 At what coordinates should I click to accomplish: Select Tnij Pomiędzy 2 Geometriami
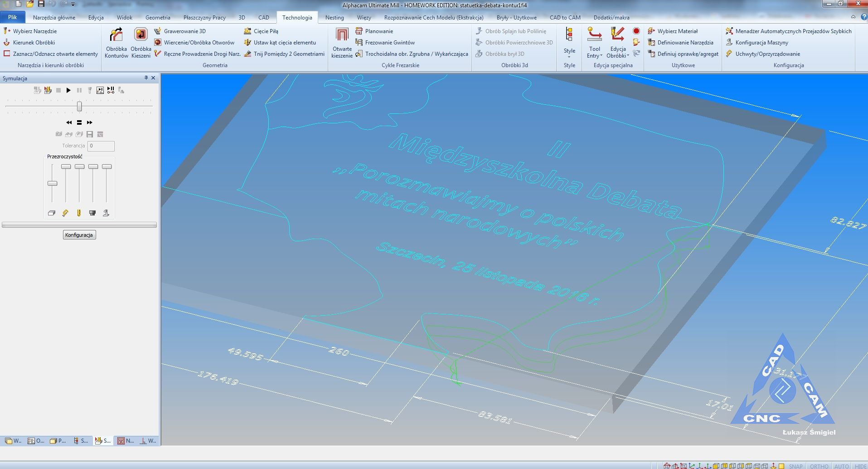coord(284,54)
